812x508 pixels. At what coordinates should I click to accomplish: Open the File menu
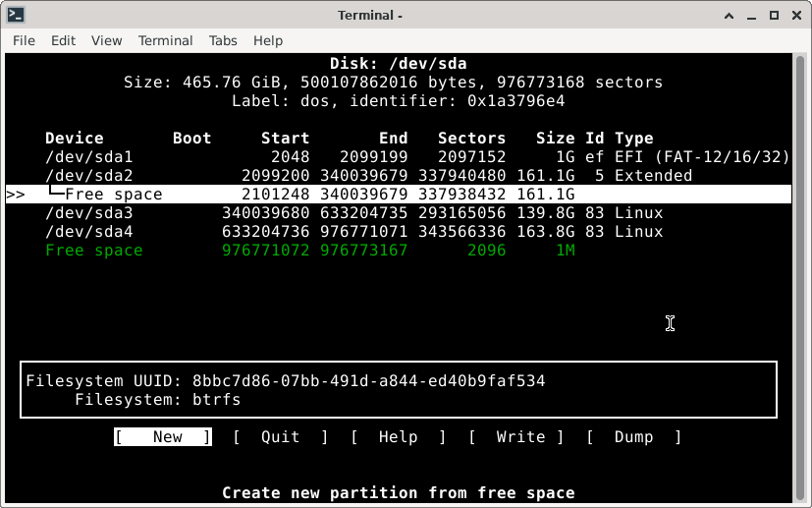click(x=24, y=40)
